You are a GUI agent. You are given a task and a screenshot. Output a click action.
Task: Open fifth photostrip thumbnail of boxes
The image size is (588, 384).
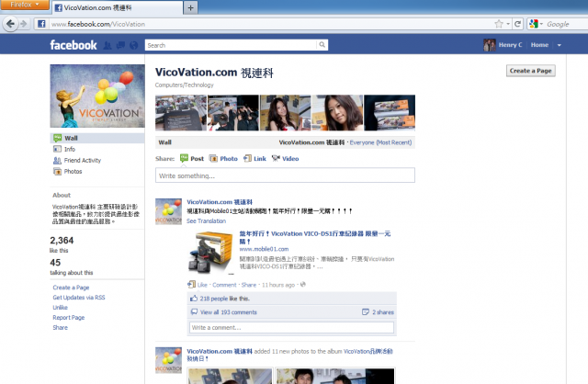coord(390,112)
